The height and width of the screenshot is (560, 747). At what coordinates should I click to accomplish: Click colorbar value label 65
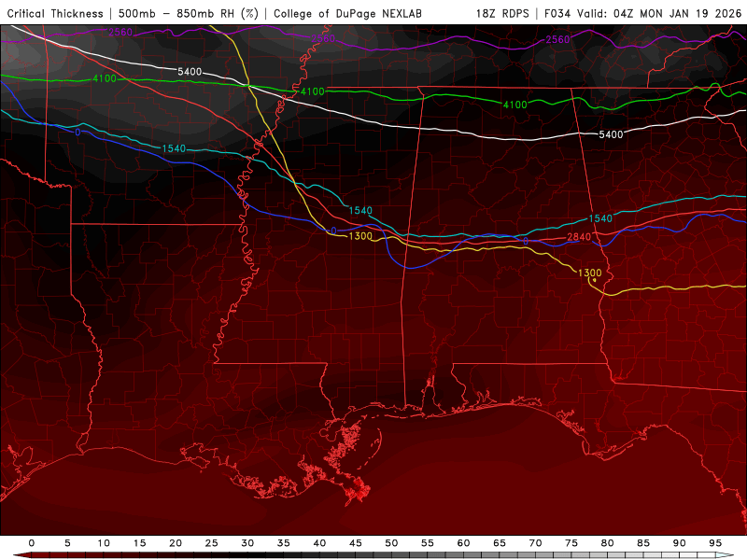[500, 543]
